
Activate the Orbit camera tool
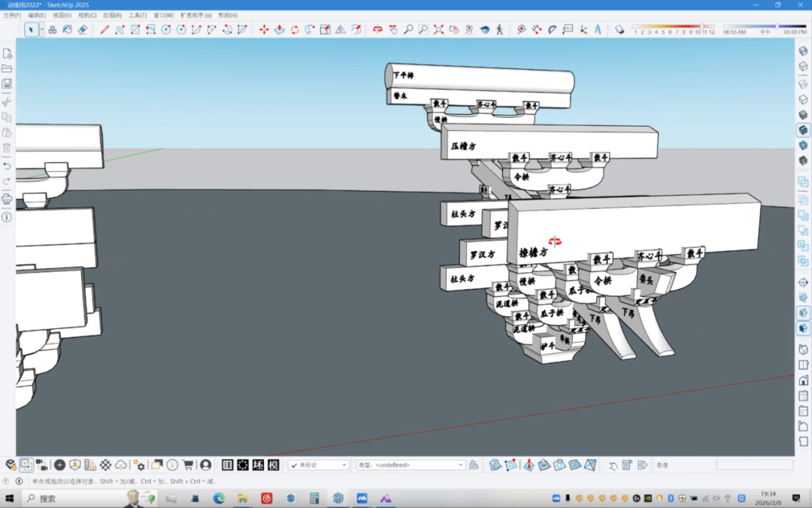377,29
